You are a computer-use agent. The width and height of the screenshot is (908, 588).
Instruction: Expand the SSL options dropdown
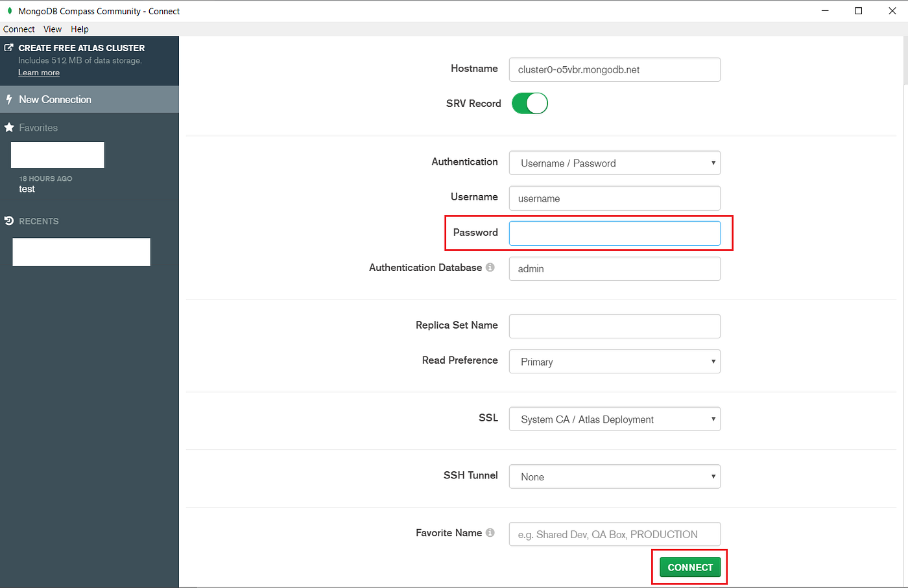[614, 419]
